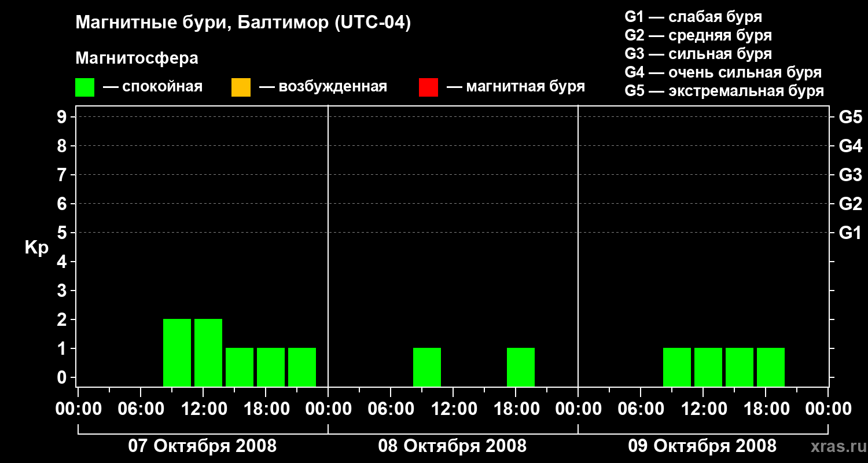
Task: Click the 'G3 — сильная буря' legend line
Action: tap(698, 54)
